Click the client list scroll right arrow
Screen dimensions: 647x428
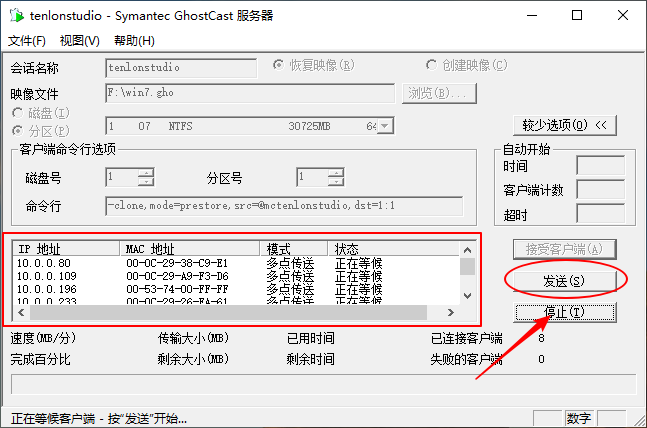[451, 312]
